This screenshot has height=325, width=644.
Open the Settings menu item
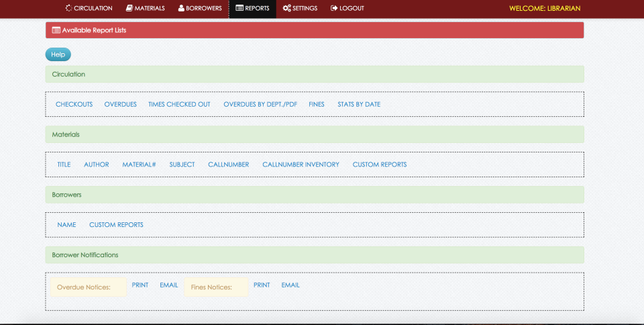(301, 8)
